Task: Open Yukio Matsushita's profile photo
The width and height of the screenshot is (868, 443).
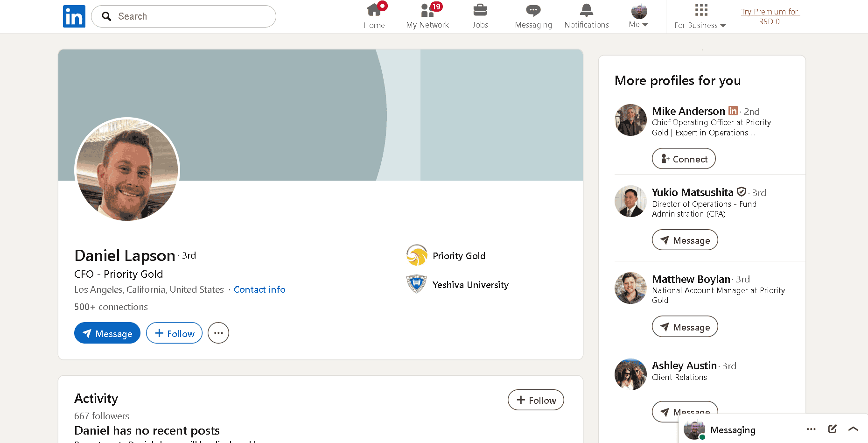Action: click(x=630, y=201)
